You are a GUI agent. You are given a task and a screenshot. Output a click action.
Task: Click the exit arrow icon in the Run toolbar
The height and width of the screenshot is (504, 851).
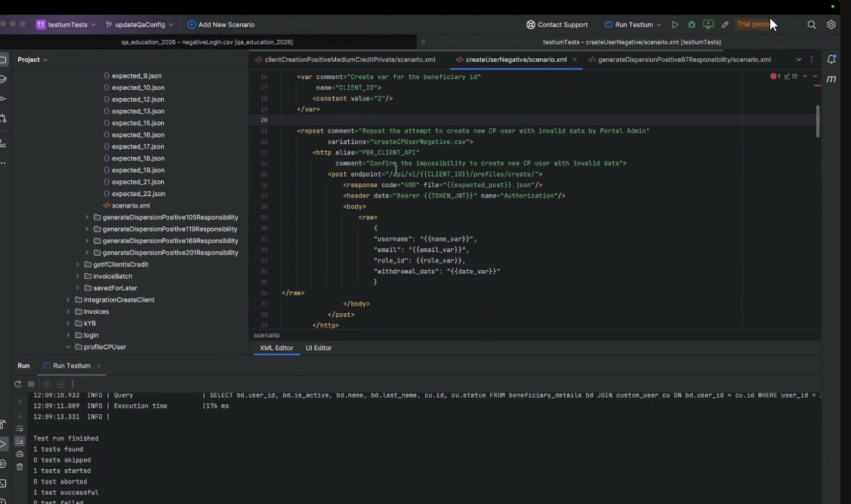coord(60,384)
